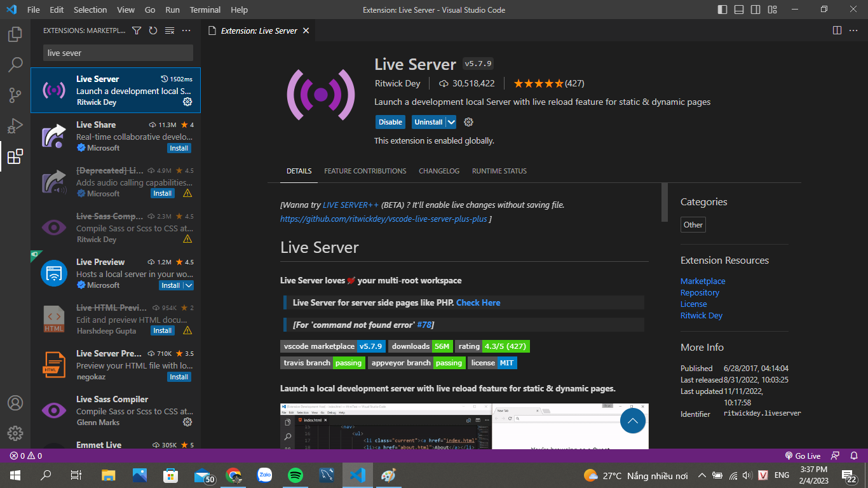The height and width of the screenshot is (488, 868).
Task: Refresh the extensions list
Action: [153, 30]
